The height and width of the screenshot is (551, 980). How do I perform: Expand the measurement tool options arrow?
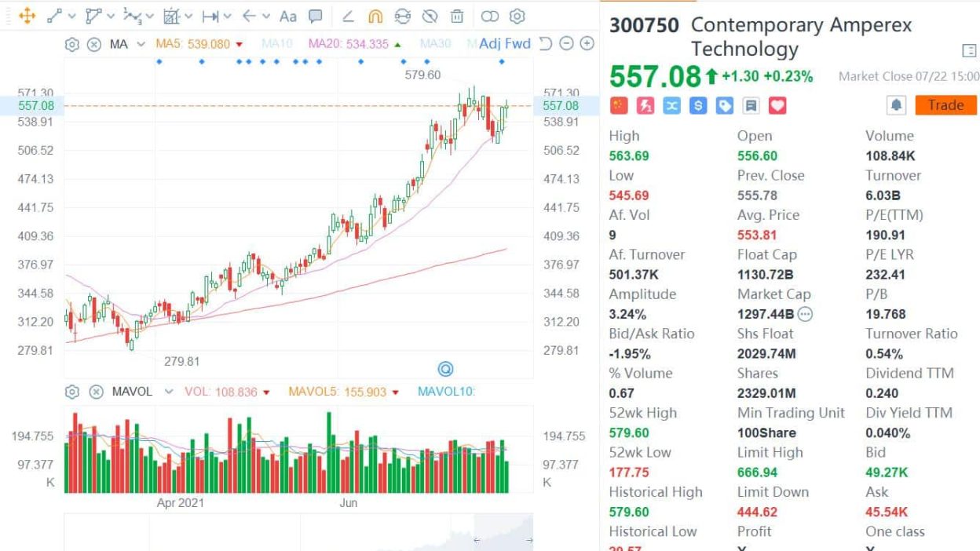[188, 16]
